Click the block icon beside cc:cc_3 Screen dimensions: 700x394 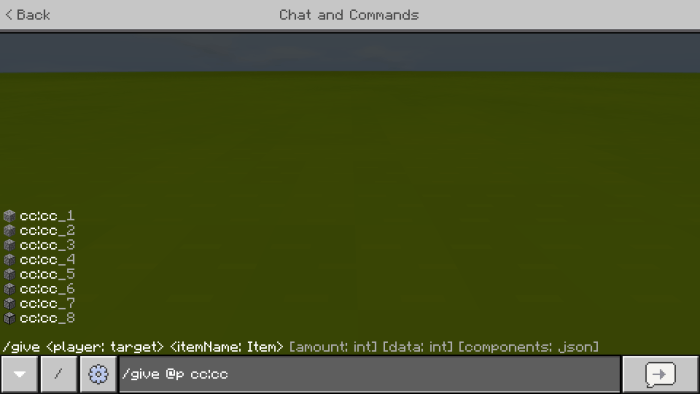coord(9,245)
